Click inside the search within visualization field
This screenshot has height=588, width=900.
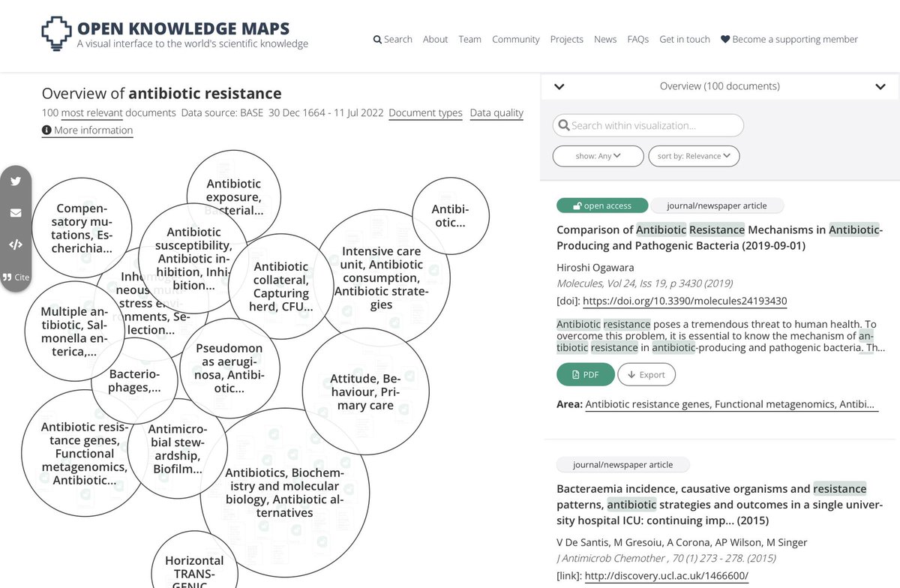pyautogui.click(x=647, y=125)
